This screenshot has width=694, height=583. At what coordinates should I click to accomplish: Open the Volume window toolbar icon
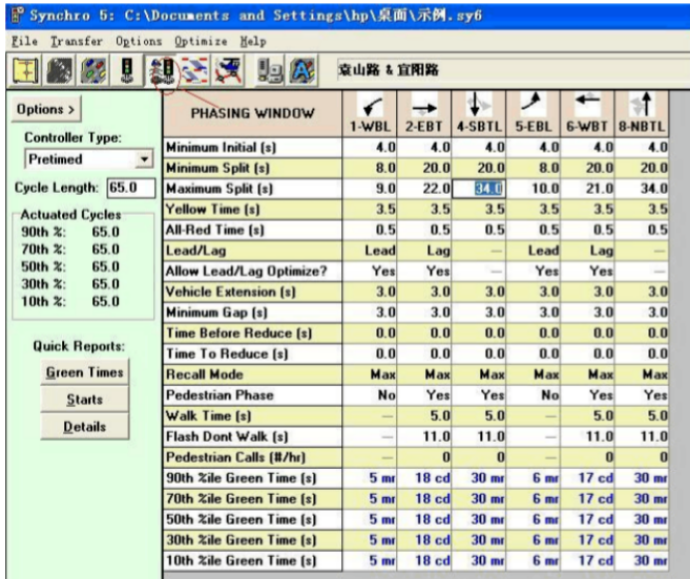tap(93, 70)
